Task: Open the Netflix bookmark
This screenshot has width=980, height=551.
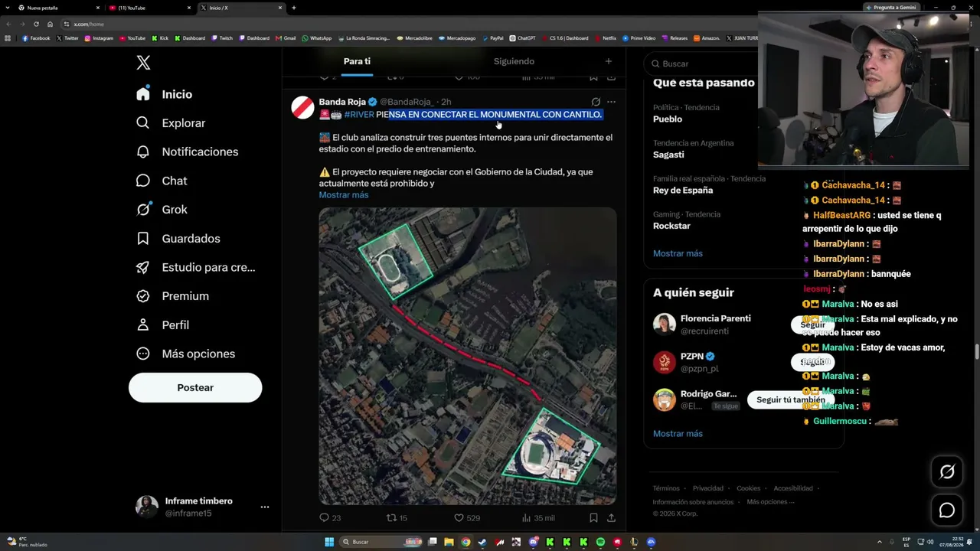Action: tap(606, 38)
